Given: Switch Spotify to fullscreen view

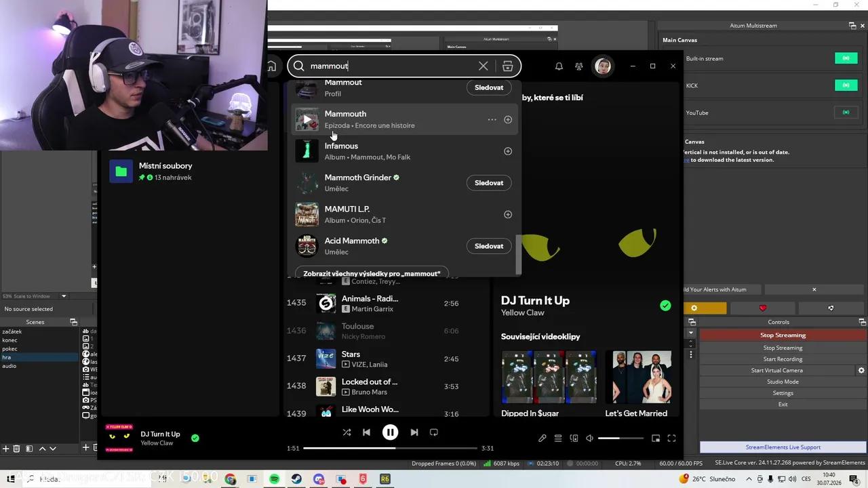Looking at the screenshot, I should 671,438.
